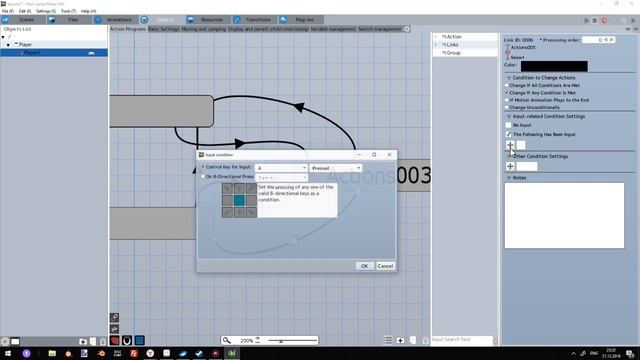Screen dimensions: 640x360
Task: Confirm Input condition with OK
Action: click(364, 266)
